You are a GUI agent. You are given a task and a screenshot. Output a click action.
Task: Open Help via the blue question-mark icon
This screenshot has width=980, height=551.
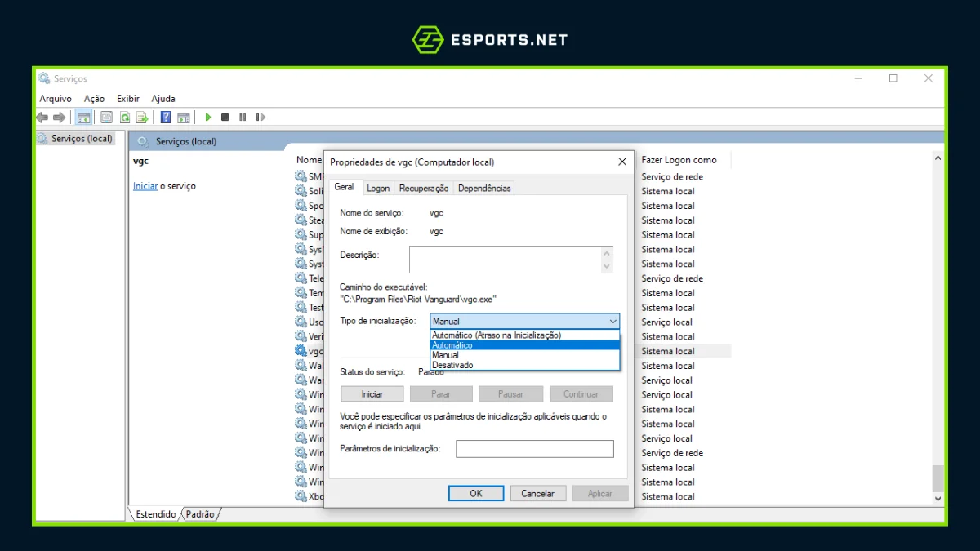click(166, 118)
